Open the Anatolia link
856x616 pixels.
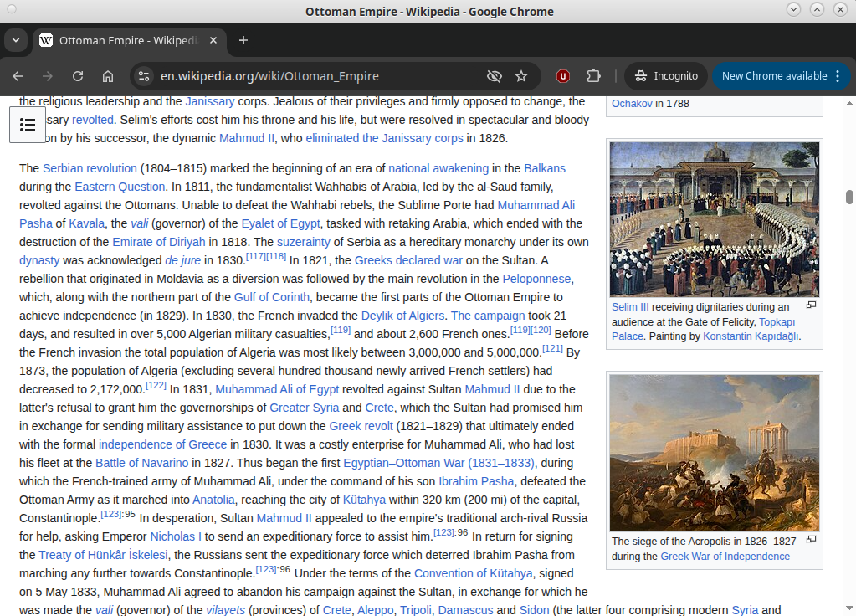point(213,501)
